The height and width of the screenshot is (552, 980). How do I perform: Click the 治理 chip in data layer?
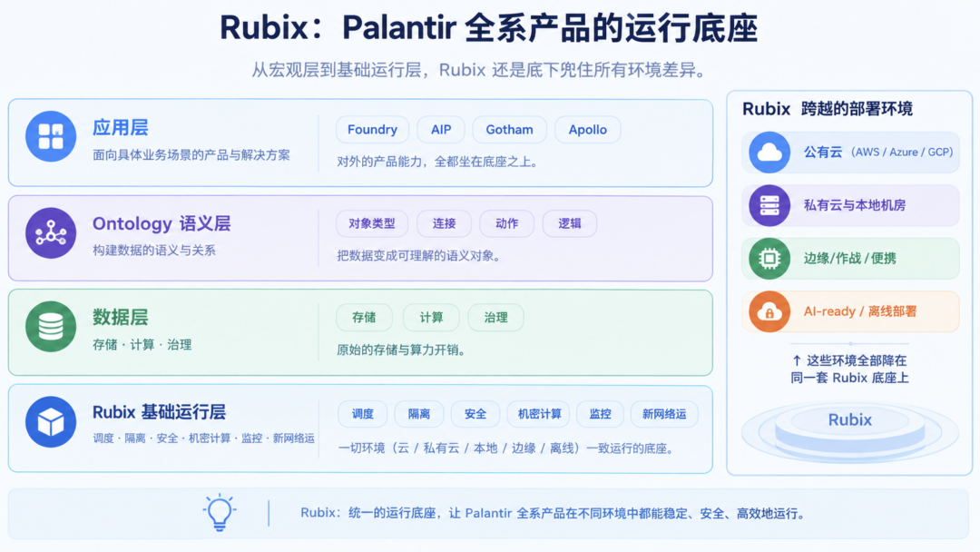pyautogui.click(x=495, y=318)
